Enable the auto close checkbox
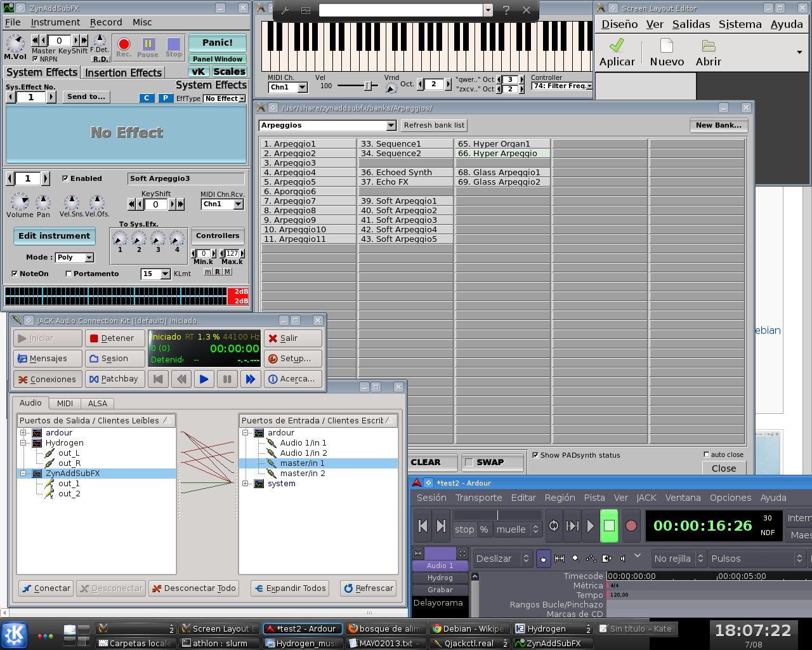Image resolution: width=812 pixels, height=650 pixels. (706, 454)
